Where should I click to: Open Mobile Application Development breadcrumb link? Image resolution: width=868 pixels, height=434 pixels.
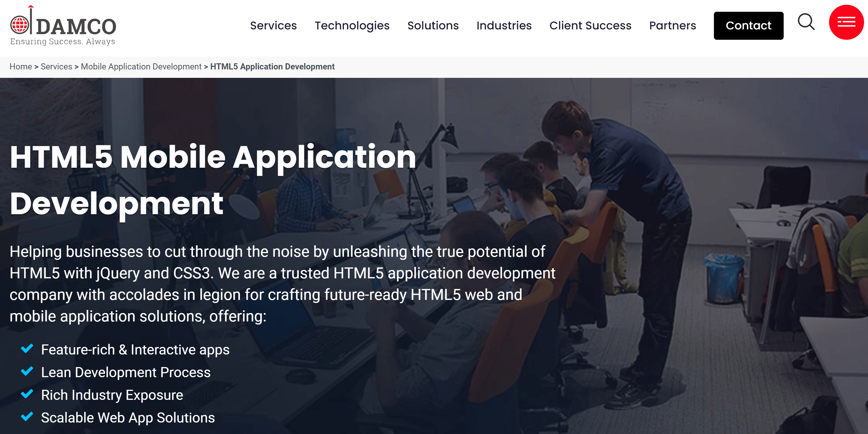(141, 67)
